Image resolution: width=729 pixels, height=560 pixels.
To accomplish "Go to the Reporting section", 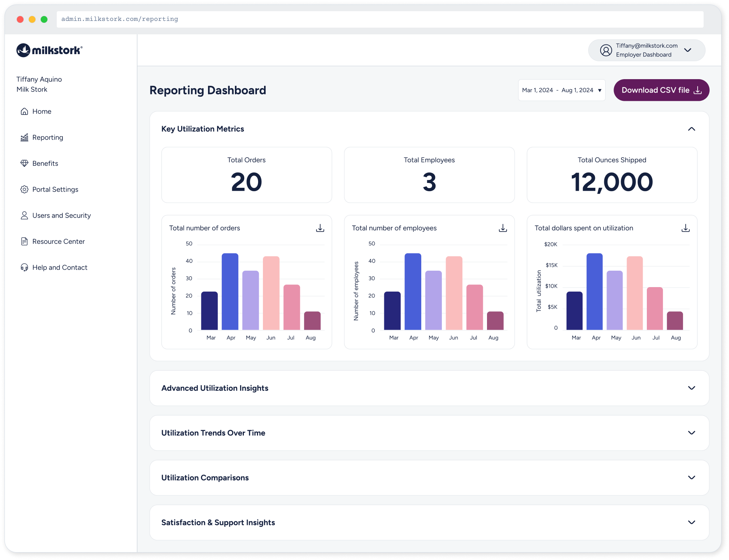I will click(48, 137).
